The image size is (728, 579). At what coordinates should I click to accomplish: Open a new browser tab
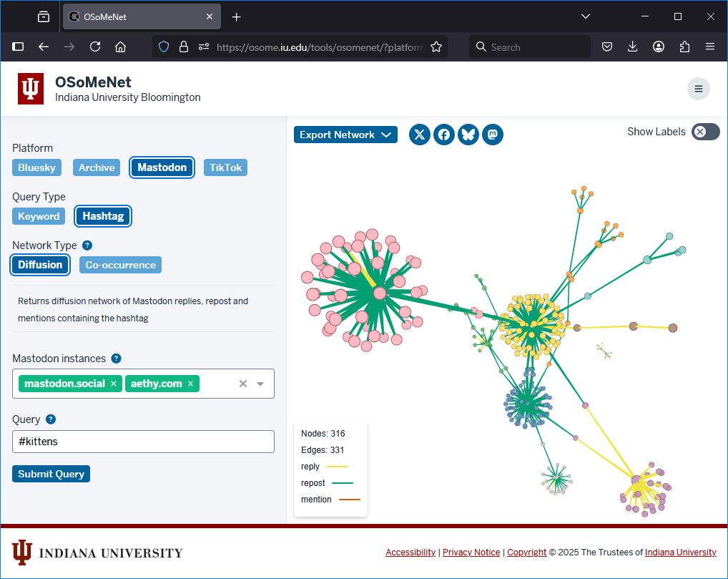(x=236, y=16)
